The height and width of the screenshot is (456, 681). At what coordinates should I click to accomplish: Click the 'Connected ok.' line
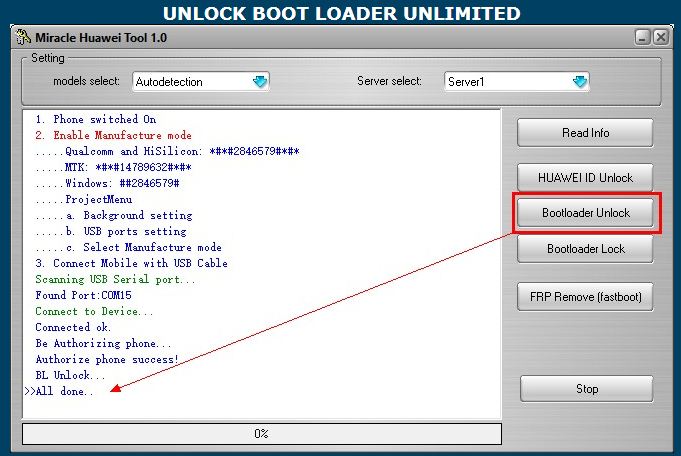[73, 327]
